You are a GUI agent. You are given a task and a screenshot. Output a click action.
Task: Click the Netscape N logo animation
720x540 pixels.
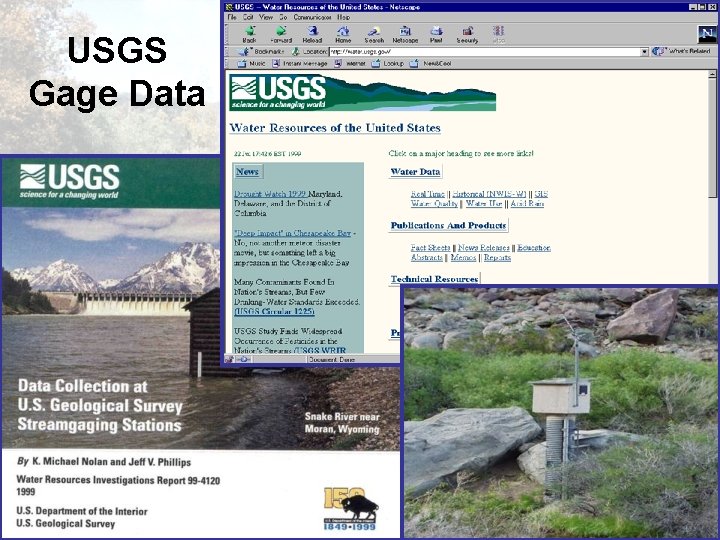[707, 34]
